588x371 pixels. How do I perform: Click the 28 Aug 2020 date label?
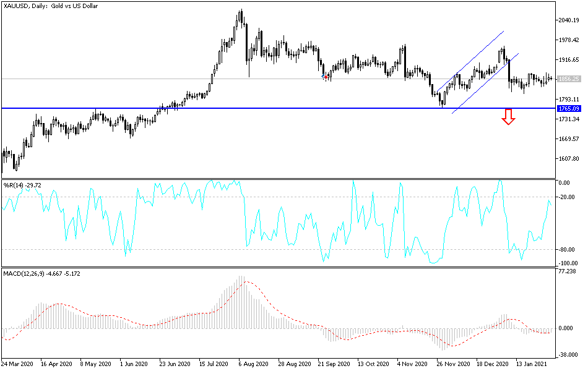(x=295, y=364)
